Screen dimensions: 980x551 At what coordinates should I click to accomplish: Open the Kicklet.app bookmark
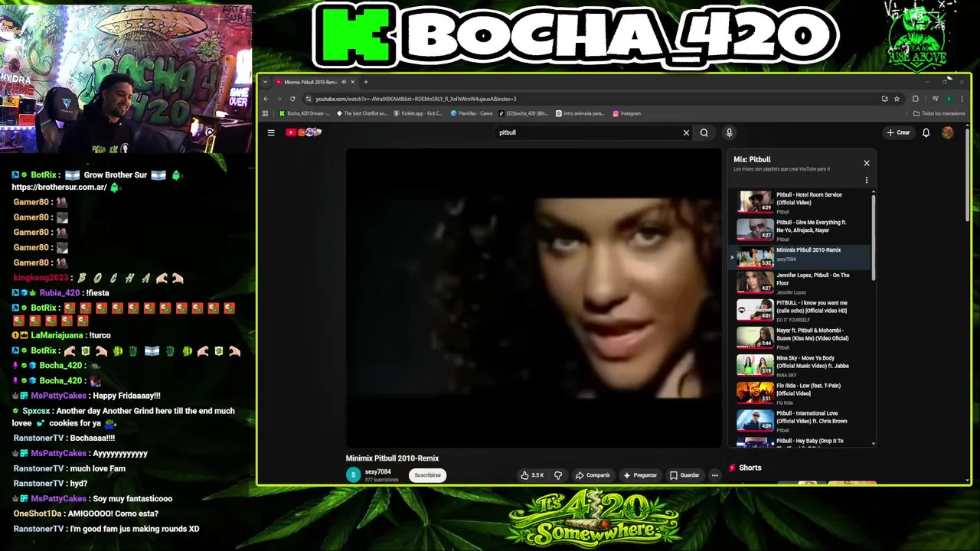(x=418, y=113)
